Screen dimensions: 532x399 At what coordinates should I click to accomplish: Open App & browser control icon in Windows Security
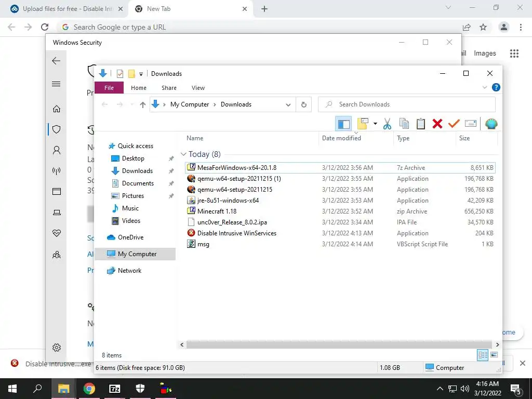pyautogui.click(x=56, y=191)
